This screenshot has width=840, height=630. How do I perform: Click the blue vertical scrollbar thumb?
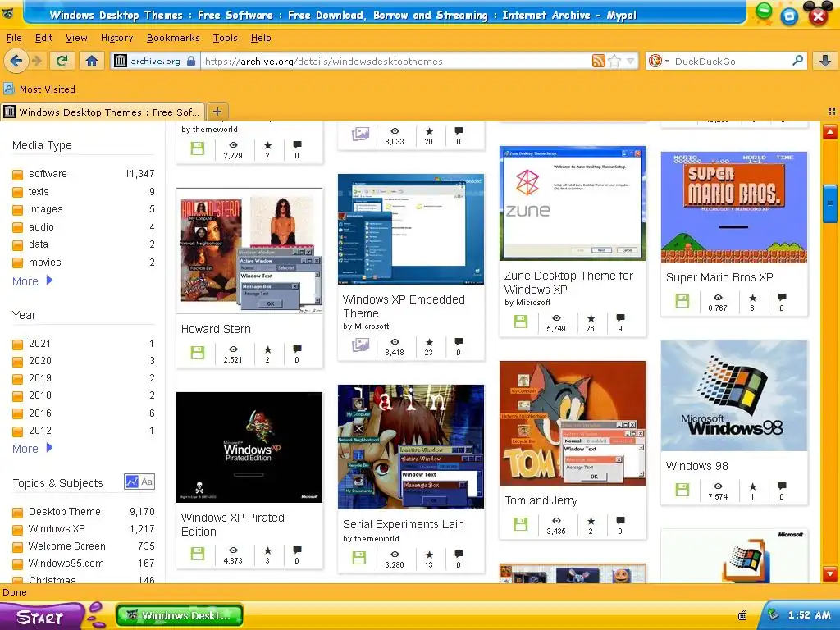[830, 203]
